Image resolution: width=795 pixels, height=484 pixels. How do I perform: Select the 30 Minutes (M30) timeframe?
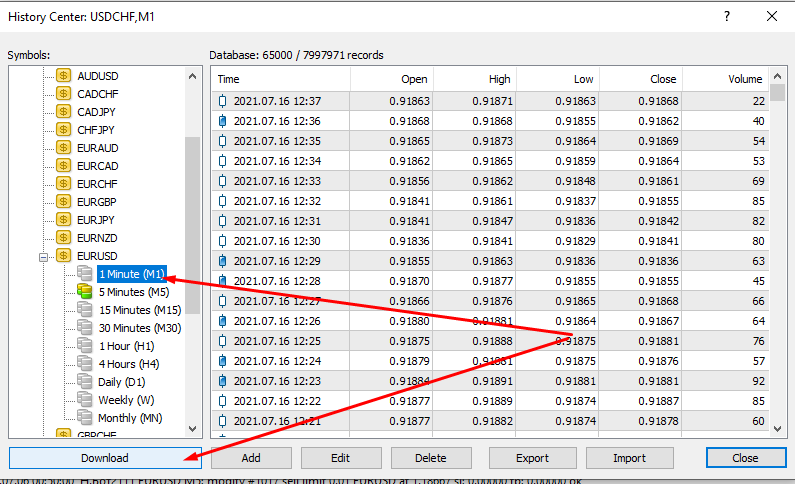point(140,328)
